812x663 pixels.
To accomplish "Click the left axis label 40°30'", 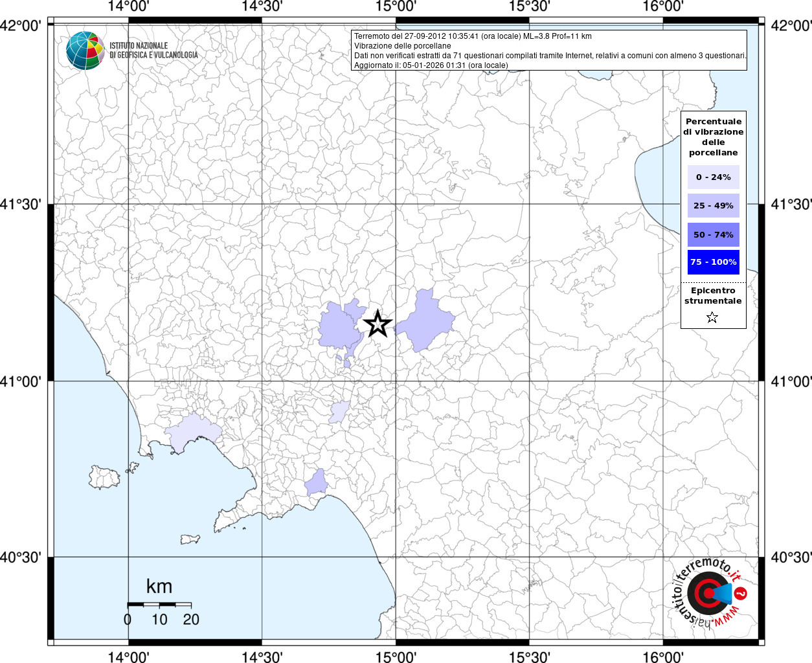I will [21, 557].
